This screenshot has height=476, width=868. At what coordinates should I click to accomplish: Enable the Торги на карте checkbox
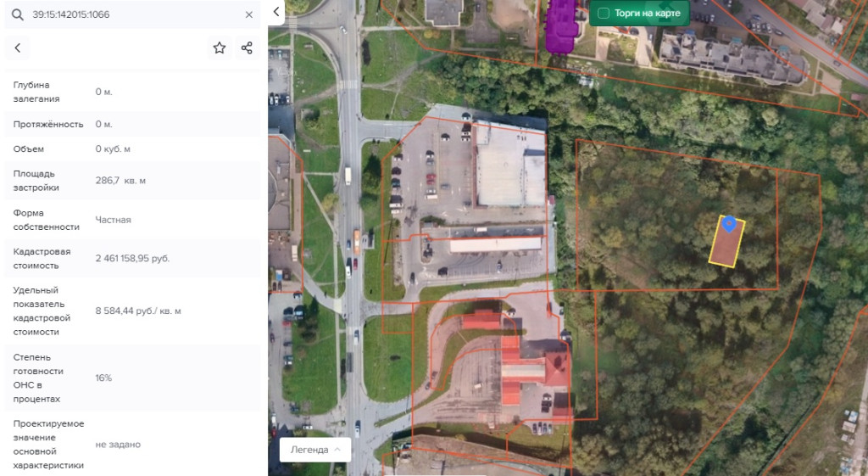pyautogui.click(x=604, y=14)
